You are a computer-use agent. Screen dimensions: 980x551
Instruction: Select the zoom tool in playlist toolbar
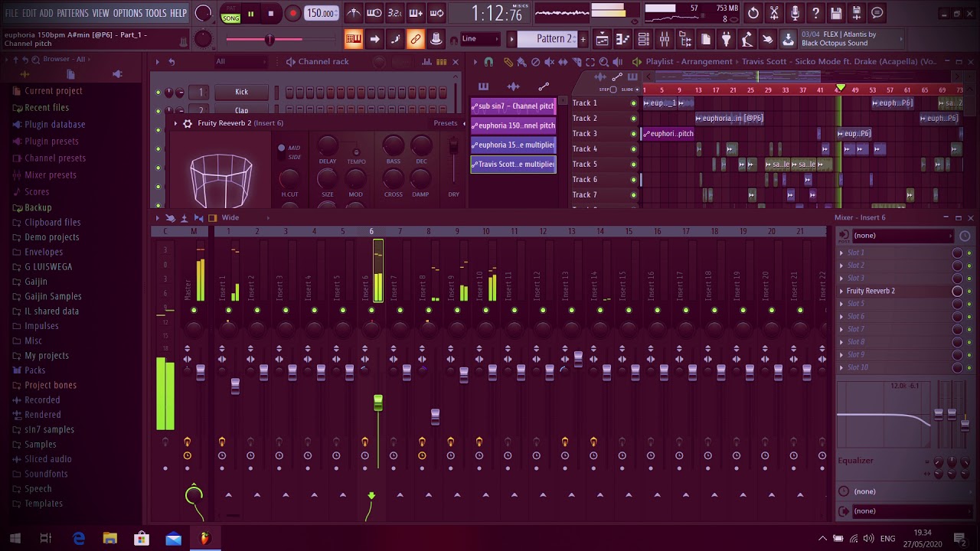(603, 62)
